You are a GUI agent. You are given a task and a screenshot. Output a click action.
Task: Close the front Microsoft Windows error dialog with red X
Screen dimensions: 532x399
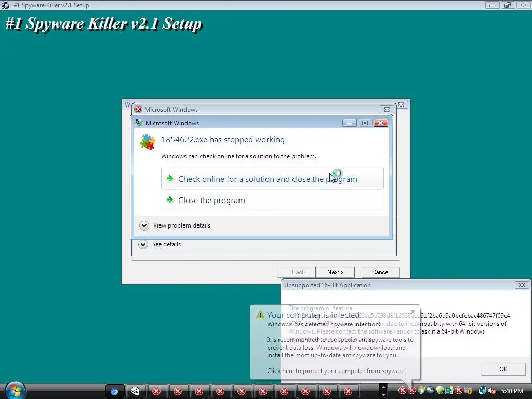coord(380,123)
